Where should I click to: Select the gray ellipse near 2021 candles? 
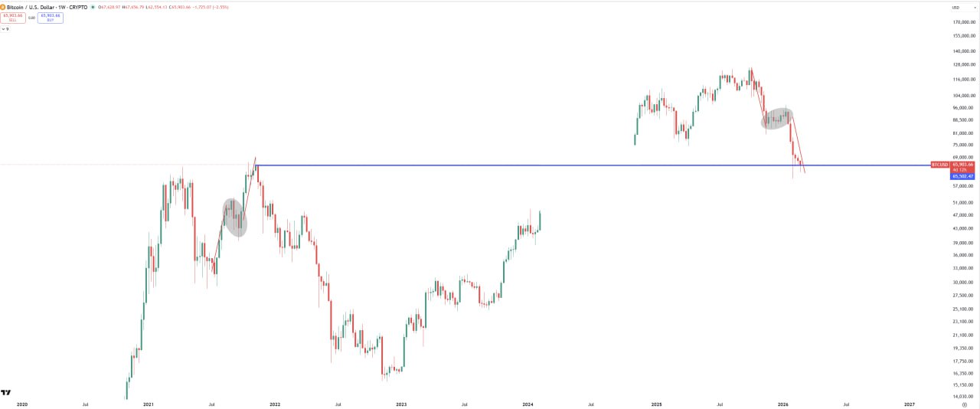coord(235,218)
